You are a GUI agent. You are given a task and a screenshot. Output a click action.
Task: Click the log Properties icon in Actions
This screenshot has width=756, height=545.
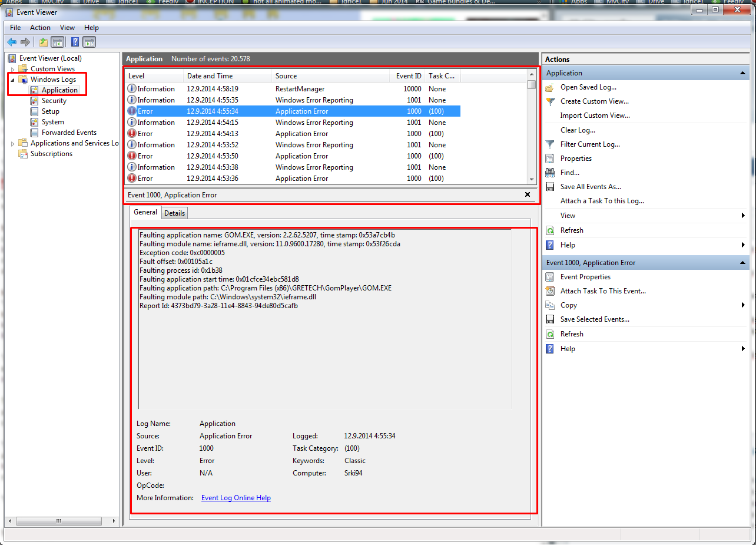pyautogui.click(x=550, y=158)
